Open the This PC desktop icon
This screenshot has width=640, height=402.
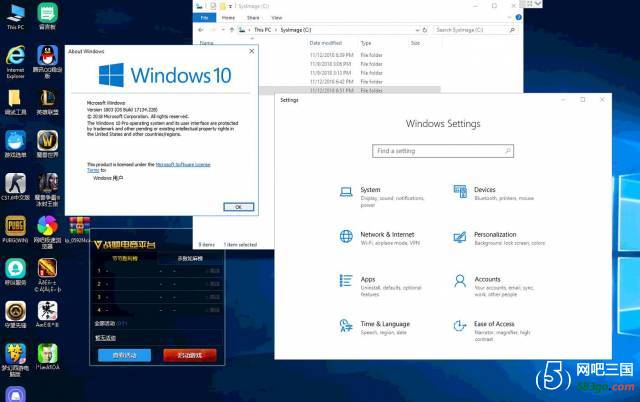click(16, 17)
